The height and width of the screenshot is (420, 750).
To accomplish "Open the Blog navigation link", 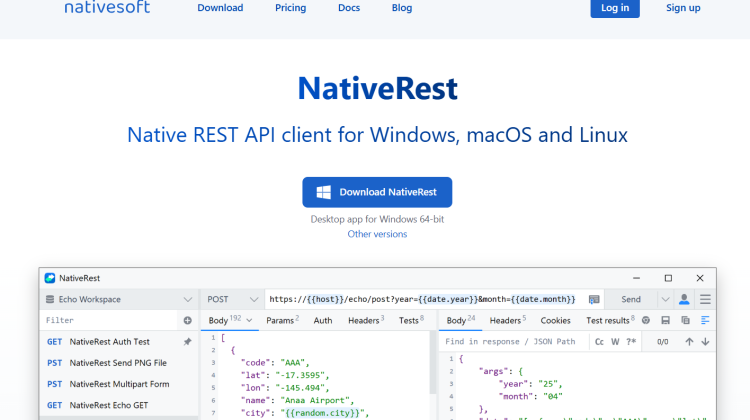I will click(x=402, y=8).
